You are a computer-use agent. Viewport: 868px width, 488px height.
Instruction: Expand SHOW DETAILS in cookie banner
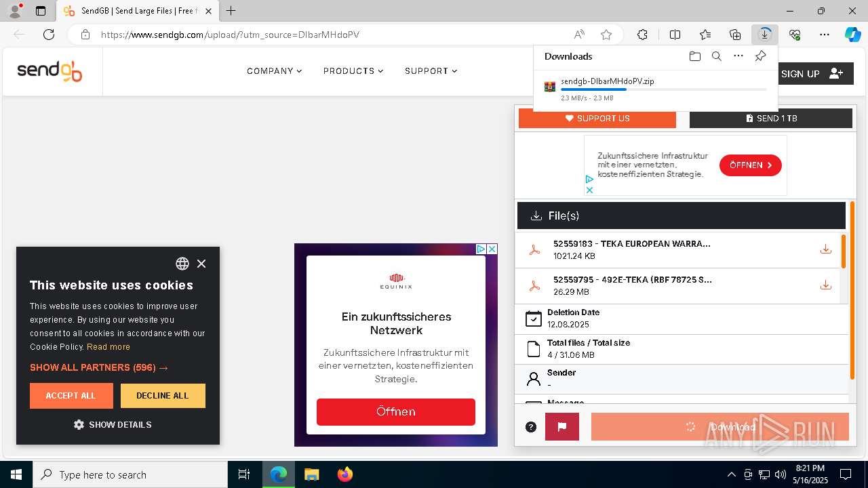pyautogui.click(x=113, y=425)
